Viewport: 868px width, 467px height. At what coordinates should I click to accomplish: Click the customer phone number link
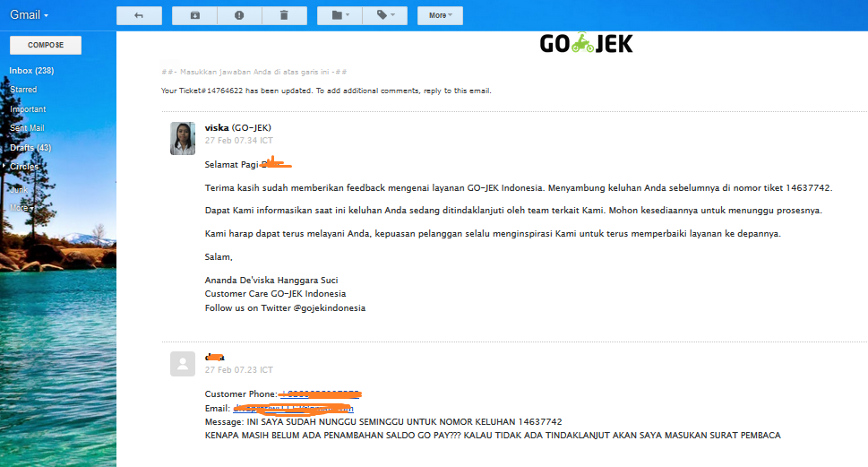pyautogui.click(x=320, y=394)
